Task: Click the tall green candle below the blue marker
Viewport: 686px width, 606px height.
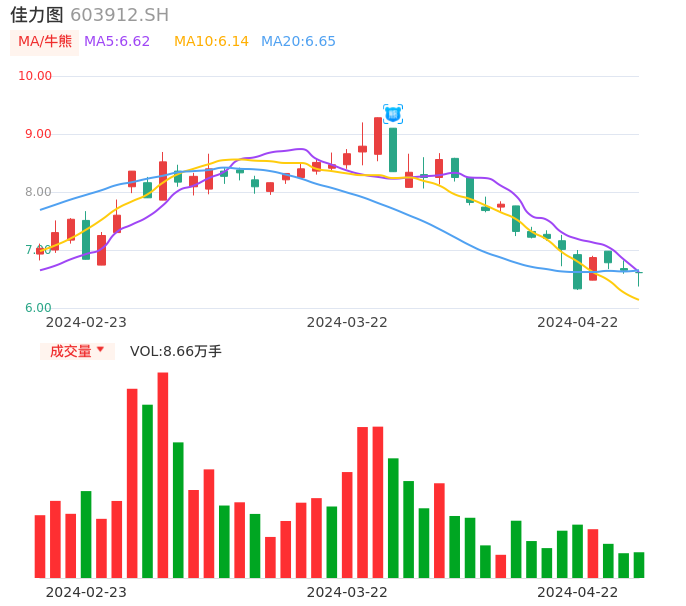Action: [x=393, y=150]
